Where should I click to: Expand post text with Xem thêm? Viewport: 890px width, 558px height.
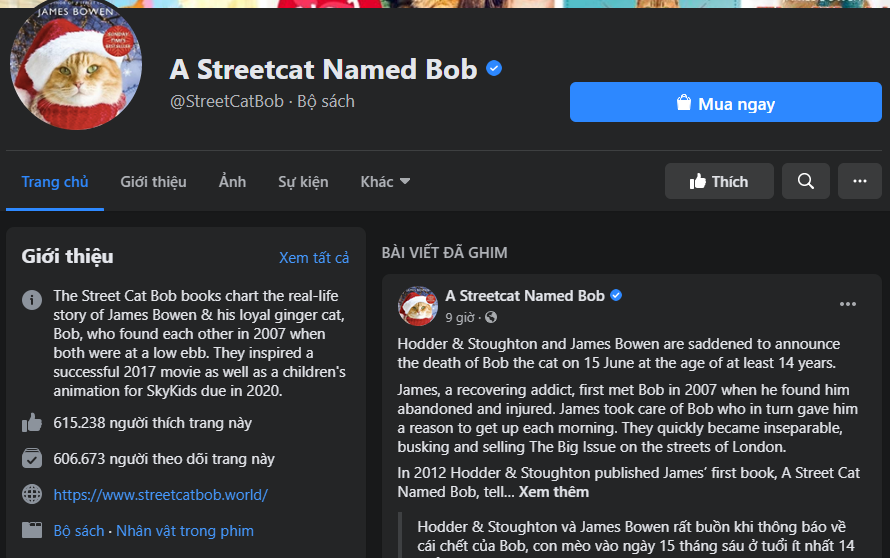[553, 492]
